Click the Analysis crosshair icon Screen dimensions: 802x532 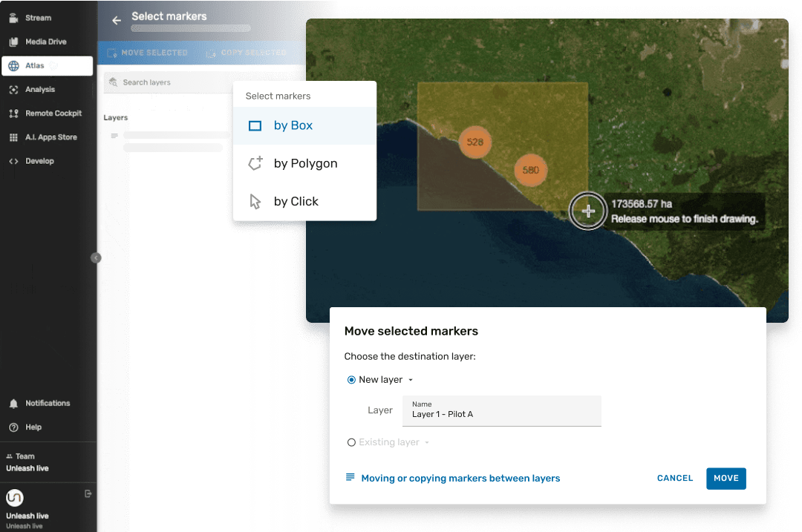[13, 89]
